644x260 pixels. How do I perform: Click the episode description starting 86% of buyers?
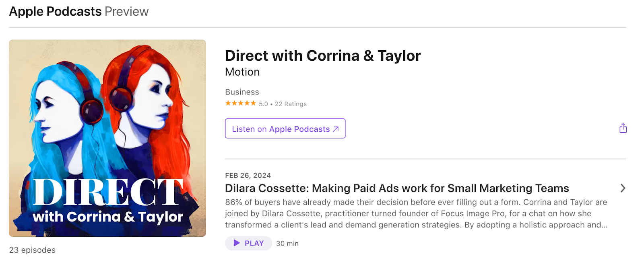click(x=416, y=213)
